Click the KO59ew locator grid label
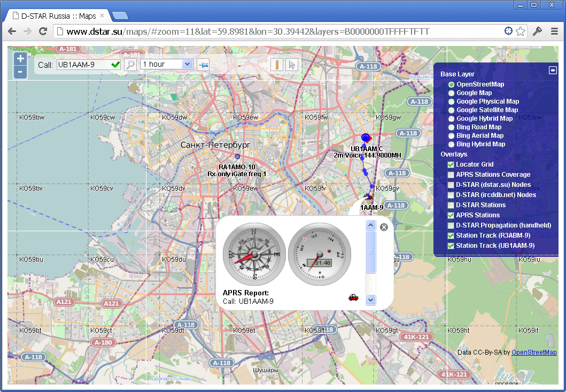This screenshot has width=566, height=392. pos(245,117)
